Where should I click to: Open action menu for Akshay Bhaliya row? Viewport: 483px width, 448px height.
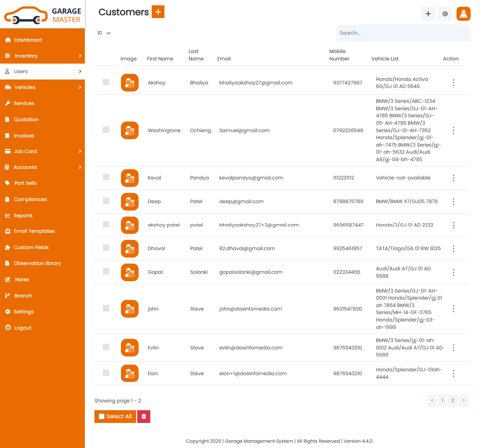click(453, 83)
